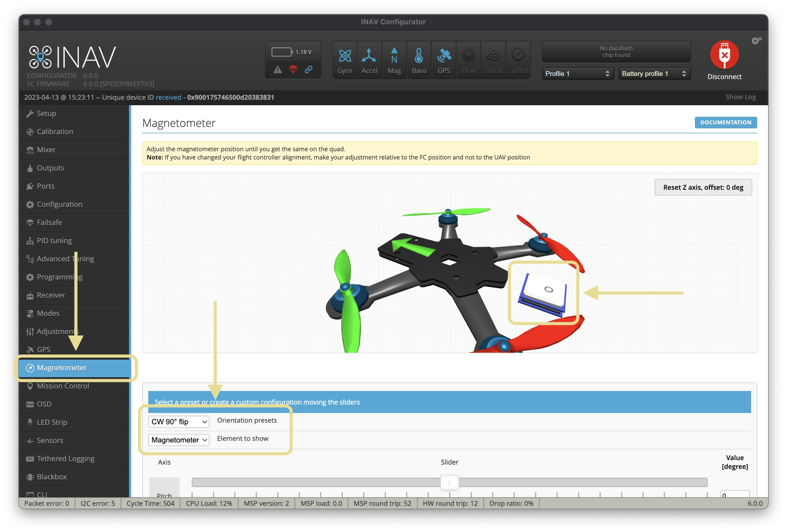Click the GPS sensor status icon
This screenshot has height=532, width=787.
coord(444,61)
